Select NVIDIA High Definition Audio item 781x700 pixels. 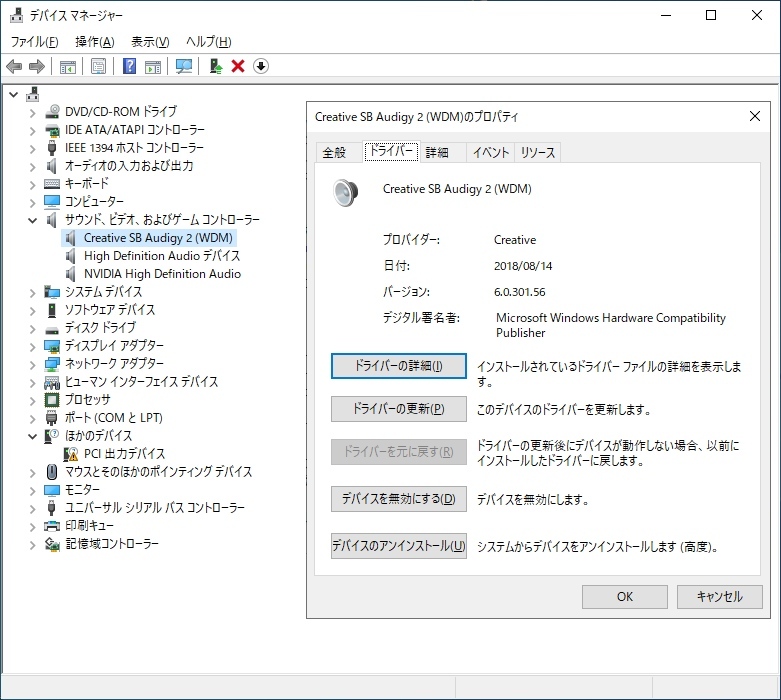pos(162,274)
